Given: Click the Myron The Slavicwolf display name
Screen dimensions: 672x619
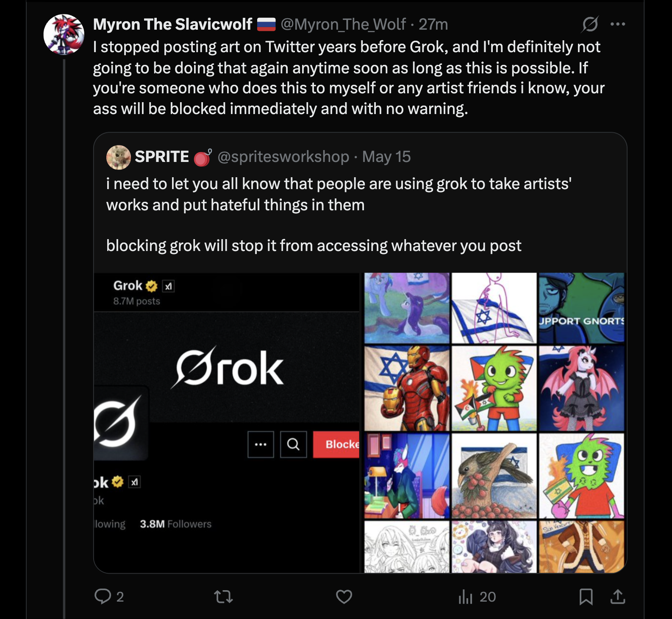Looking at the screenshot, I should pyautogui.click(x=172, y=25).
